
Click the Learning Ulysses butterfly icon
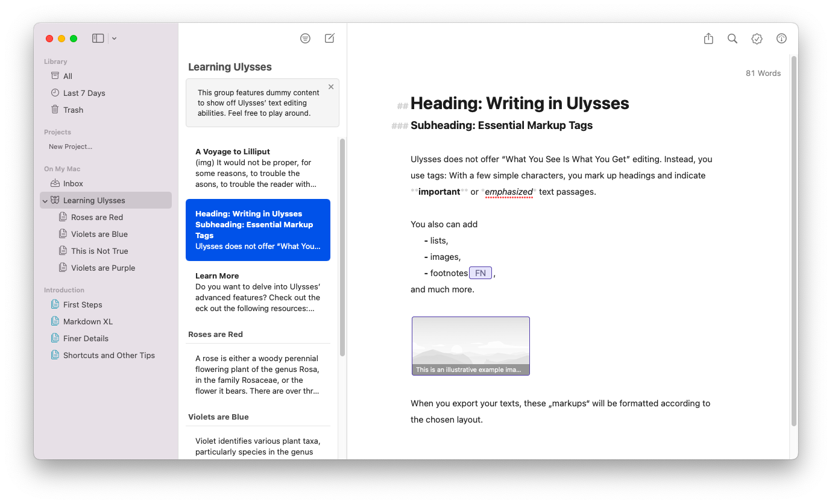(x=55, y=200)
